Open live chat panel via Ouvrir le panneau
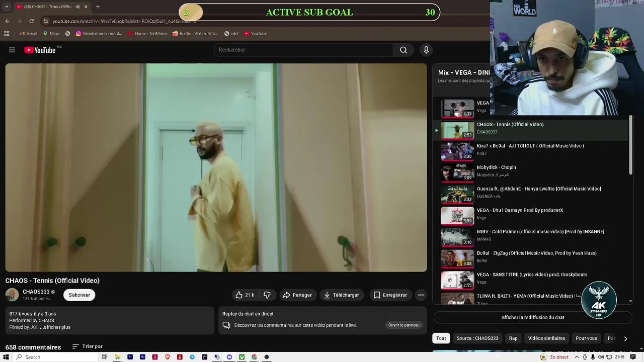 click(x=404, y=325)
